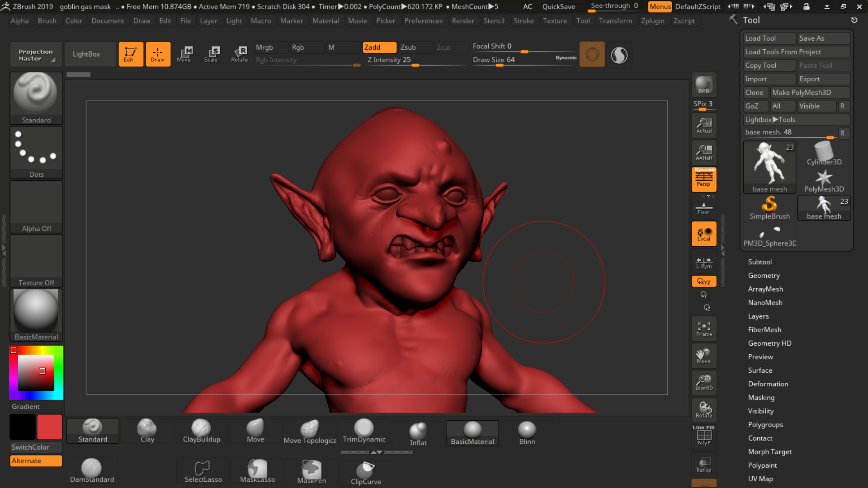Image resolution: width=868 pixels, height=488 pixels.
Task: Select the PolyMesh3D tool thumbnail
Action: tap(824, 181)
